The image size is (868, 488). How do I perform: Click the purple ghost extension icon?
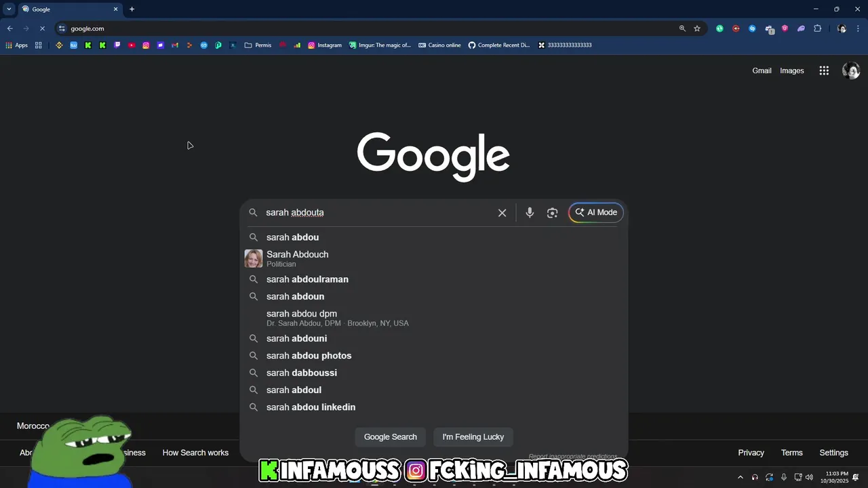pyautogui.click(x=801, y=28)
